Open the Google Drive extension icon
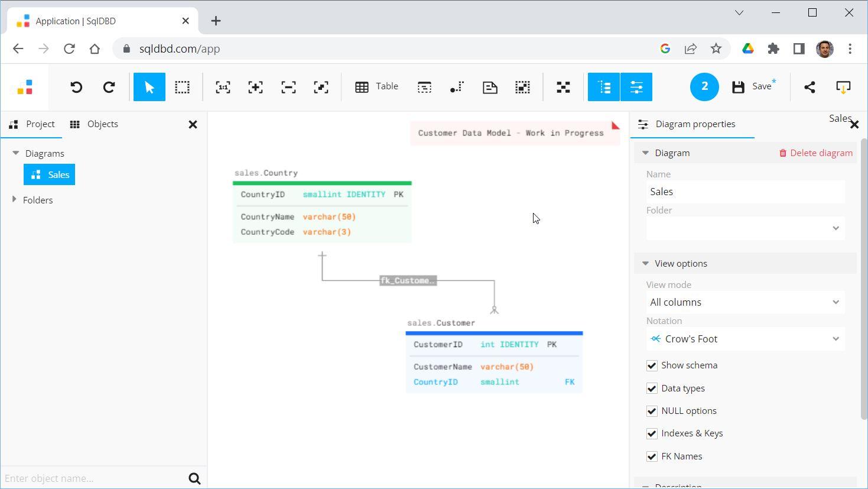This screenshot has height=489, width=868. 748,49
